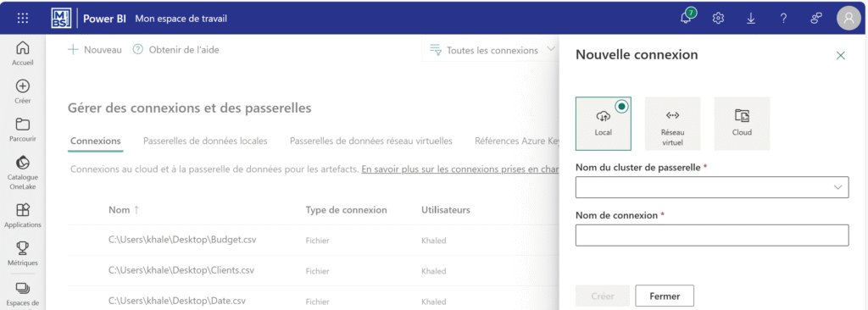This screenshot has height=310, width=868.
Task: Open Parcourir in the sidebar
Action: click(23, 130)
